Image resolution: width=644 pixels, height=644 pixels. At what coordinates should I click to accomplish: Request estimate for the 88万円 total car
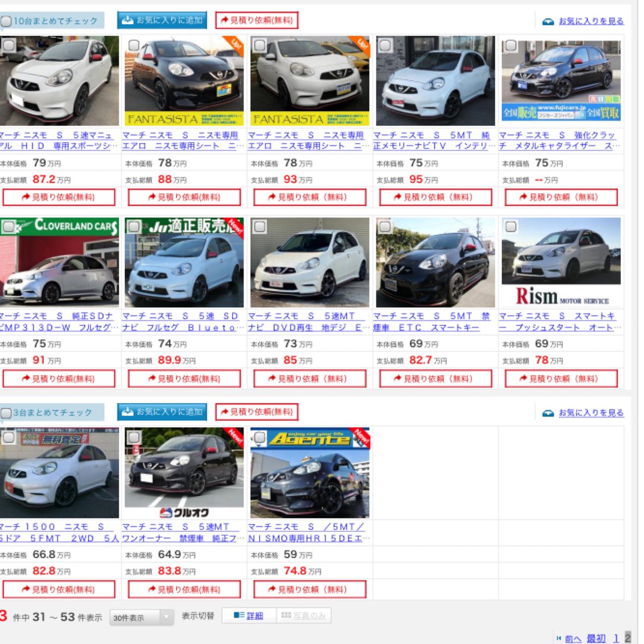click(x=184, y=197)
